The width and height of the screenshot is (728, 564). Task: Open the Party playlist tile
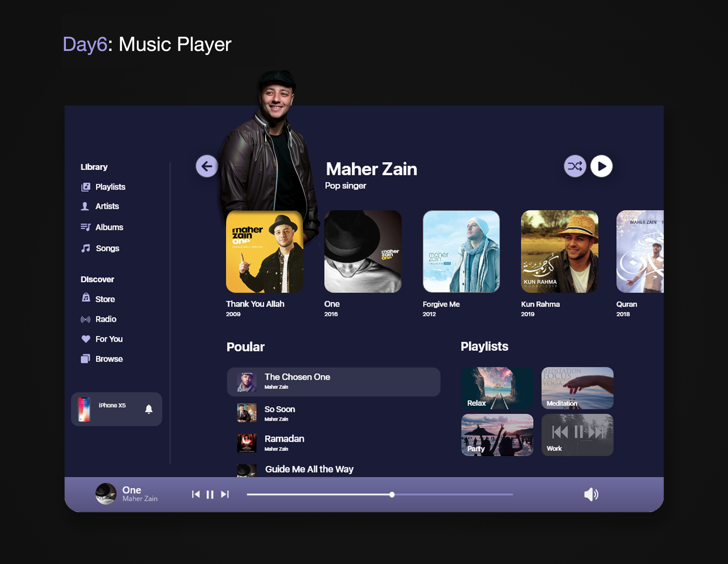(x=497, y=435)
